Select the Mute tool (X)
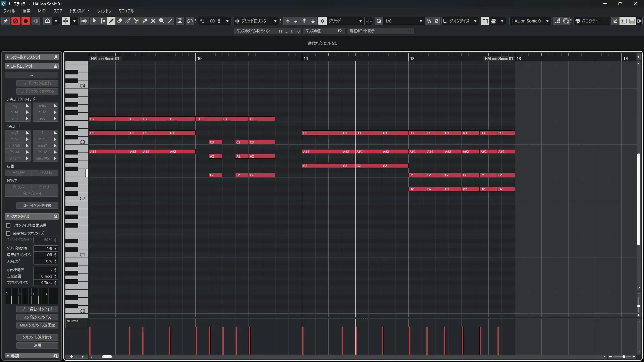The width and height of the screenshot is (644, 362). pyautogui.click(x=153, y=21)
